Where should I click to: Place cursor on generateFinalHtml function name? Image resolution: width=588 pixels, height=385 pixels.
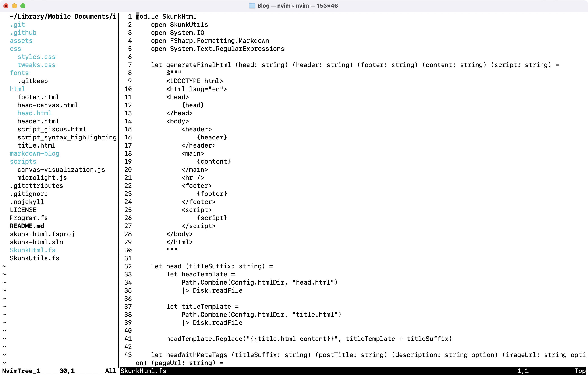(x=198, y=65)
